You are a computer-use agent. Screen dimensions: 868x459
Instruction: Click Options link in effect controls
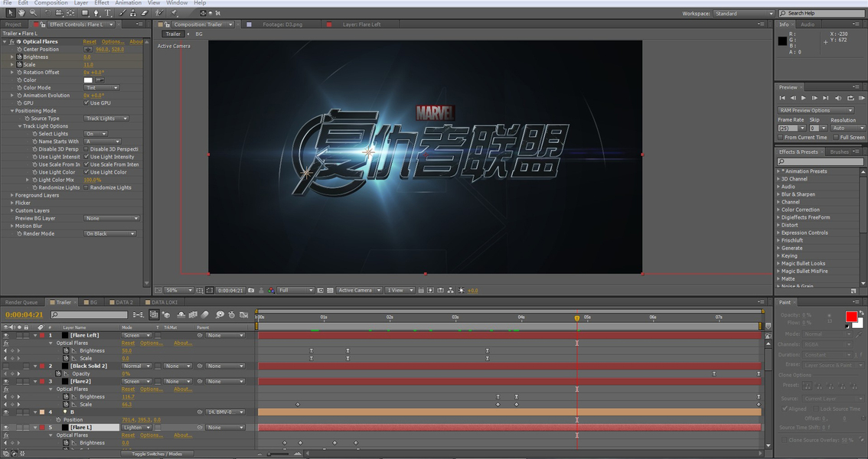point(113,41)
